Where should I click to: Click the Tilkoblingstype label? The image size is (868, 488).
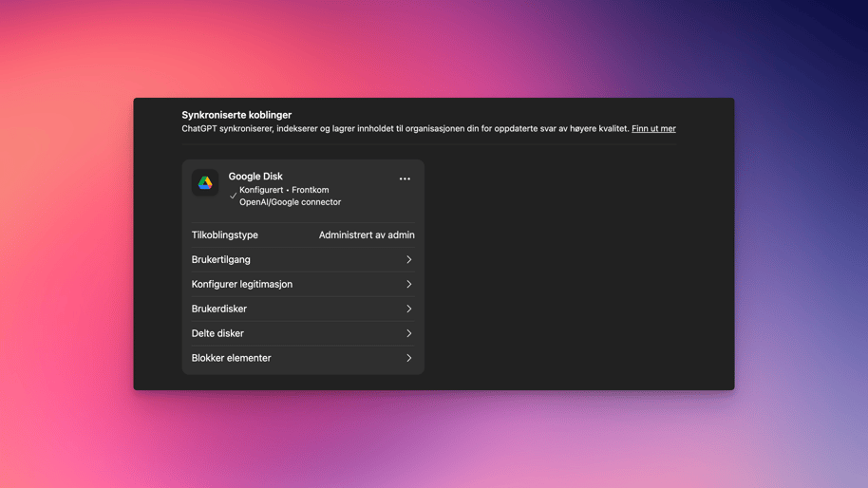(225, 235)
